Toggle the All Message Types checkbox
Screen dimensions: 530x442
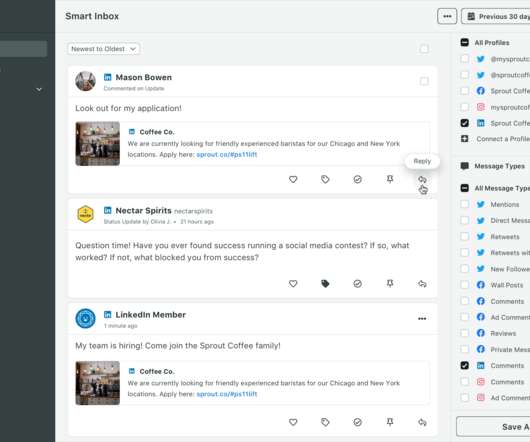pyautogui.click(x=465, y=188)
